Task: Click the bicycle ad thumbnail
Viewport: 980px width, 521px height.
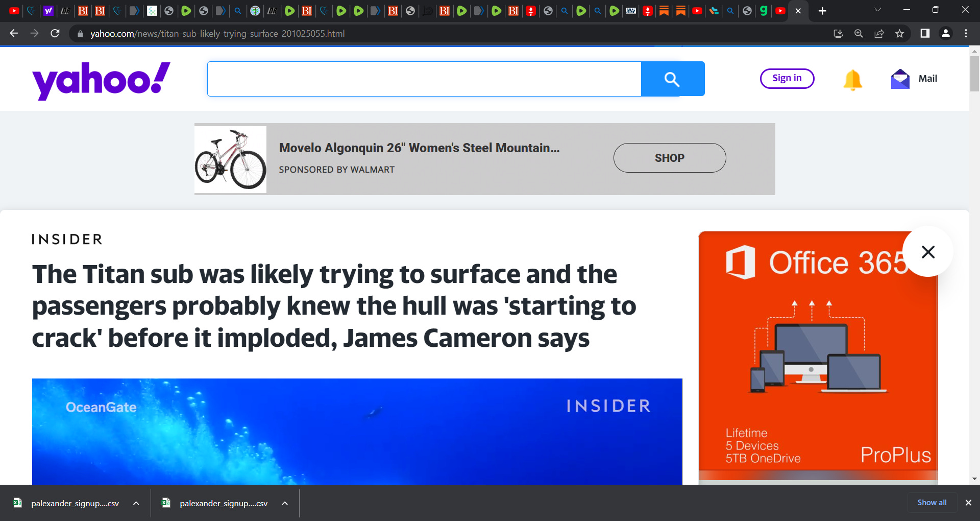Action: [x=231, y=159]
